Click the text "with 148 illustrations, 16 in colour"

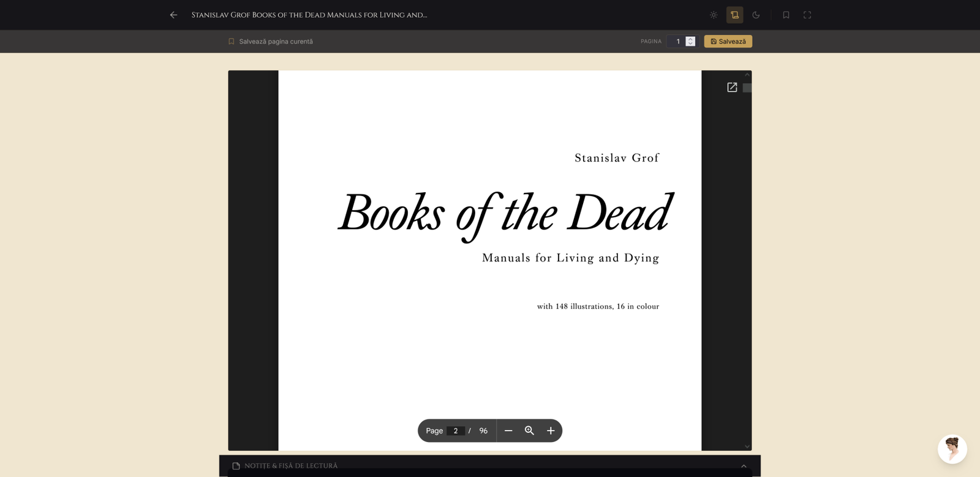click(598, 306)
